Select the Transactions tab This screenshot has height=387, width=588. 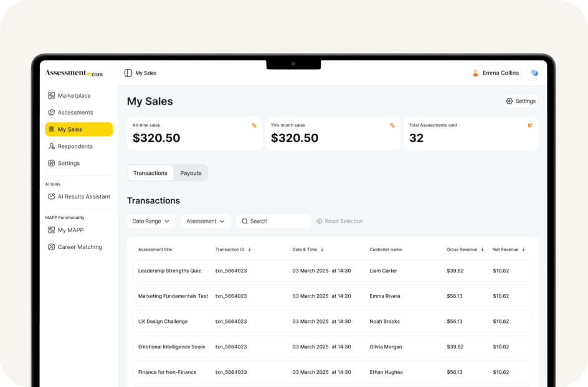(x=150, y=173)
